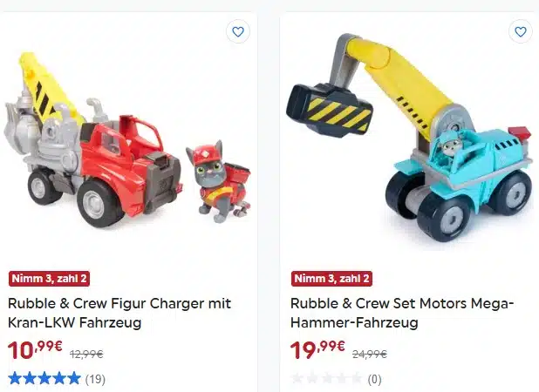The height and width of the screenshot is (392, 539).
Task: Click the left Nimm 3, zahl 2 badge
Action: tap(49, 279)
